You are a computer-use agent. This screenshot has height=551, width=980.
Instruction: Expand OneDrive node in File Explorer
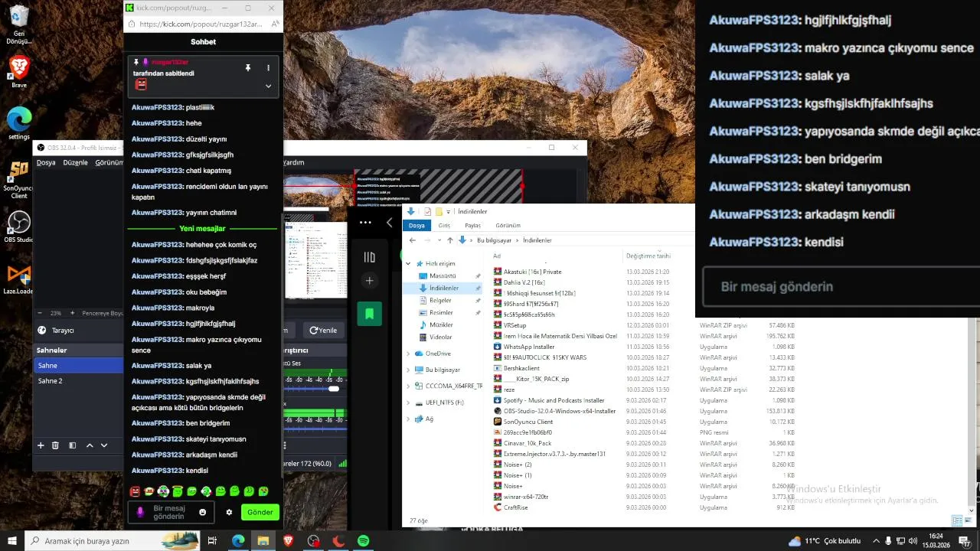pos(409,354)
